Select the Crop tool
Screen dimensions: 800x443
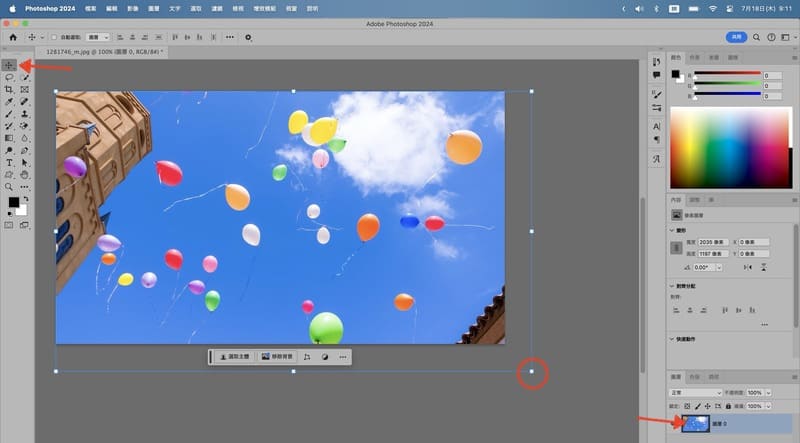pos(9,89)
